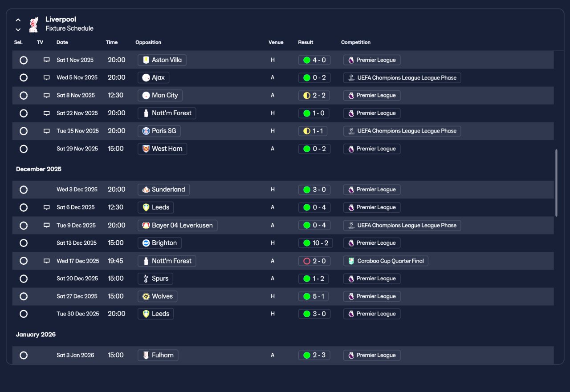Select the West Ham fixture radio button
Image resolution: width=570 pixels, height=392 pixels.
[x=24, y=149]
